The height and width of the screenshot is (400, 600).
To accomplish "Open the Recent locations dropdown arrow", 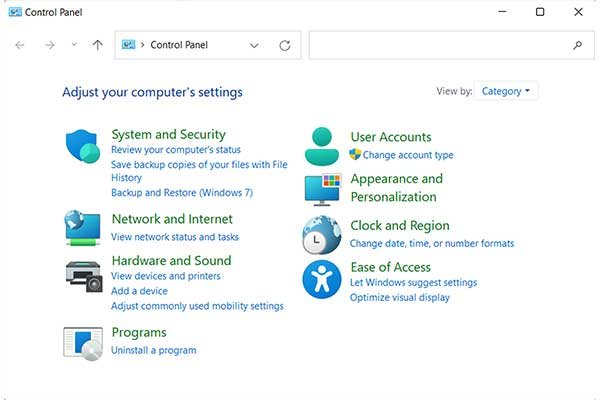I will (x=74, y=45).
